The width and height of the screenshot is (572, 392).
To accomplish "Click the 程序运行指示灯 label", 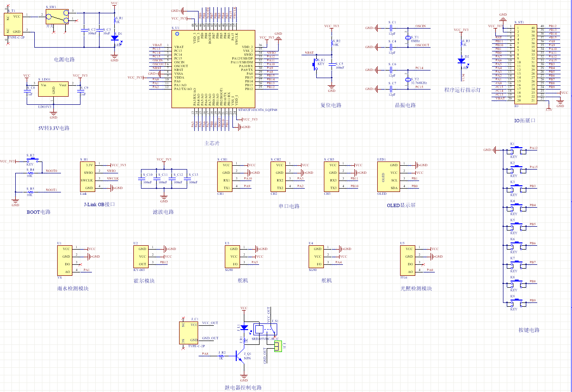I will pyautogui.click(x=462, y=90).
